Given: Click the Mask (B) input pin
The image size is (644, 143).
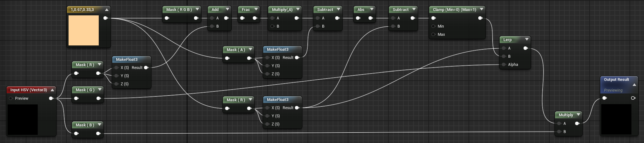Looking at the screenshot, I should pos(76,134).
